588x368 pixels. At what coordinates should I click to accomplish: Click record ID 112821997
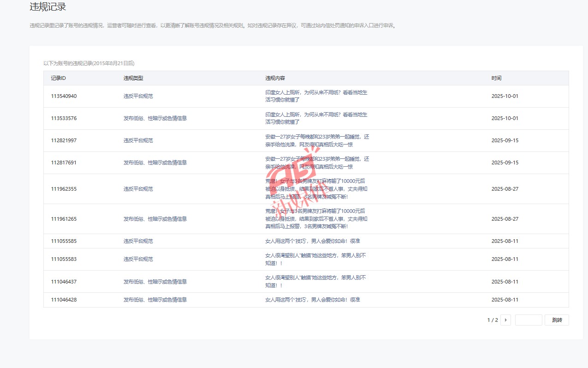click(64, 140)
